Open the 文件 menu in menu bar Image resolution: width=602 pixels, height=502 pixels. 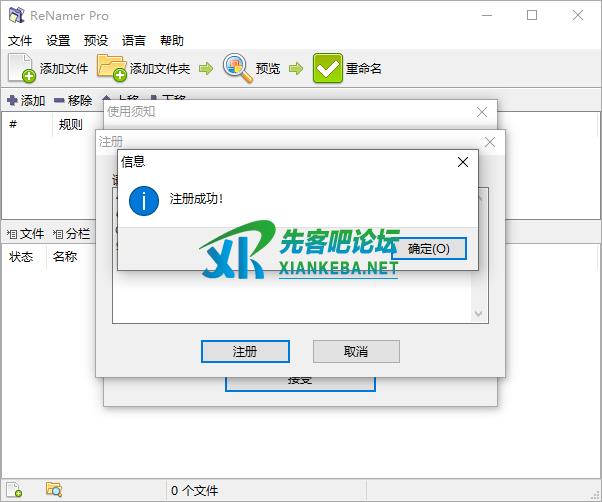pyautogui.click(x=20, y=41)
